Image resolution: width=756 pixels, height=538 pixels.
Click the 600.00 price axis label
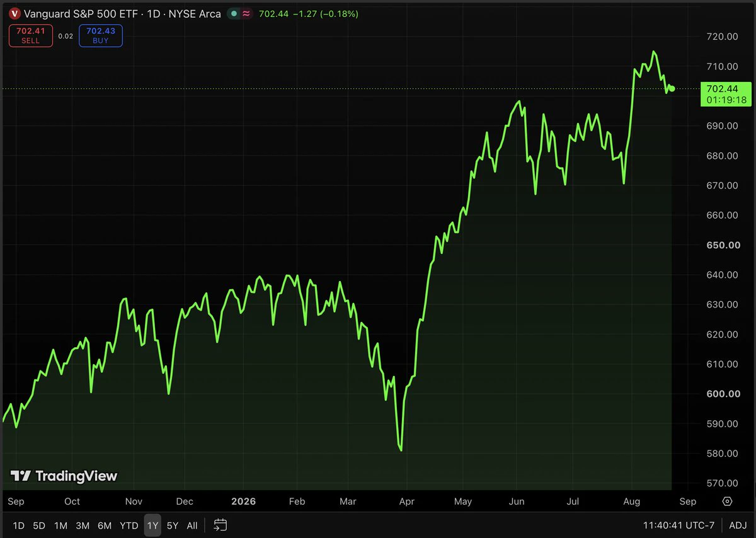(x=723, y=394)
